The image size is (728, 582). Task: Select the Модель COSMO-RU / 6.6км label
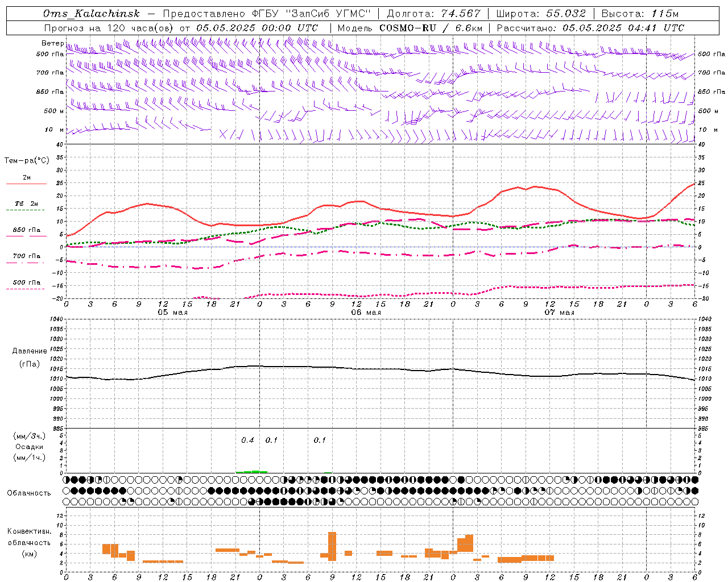click(410, 28)
